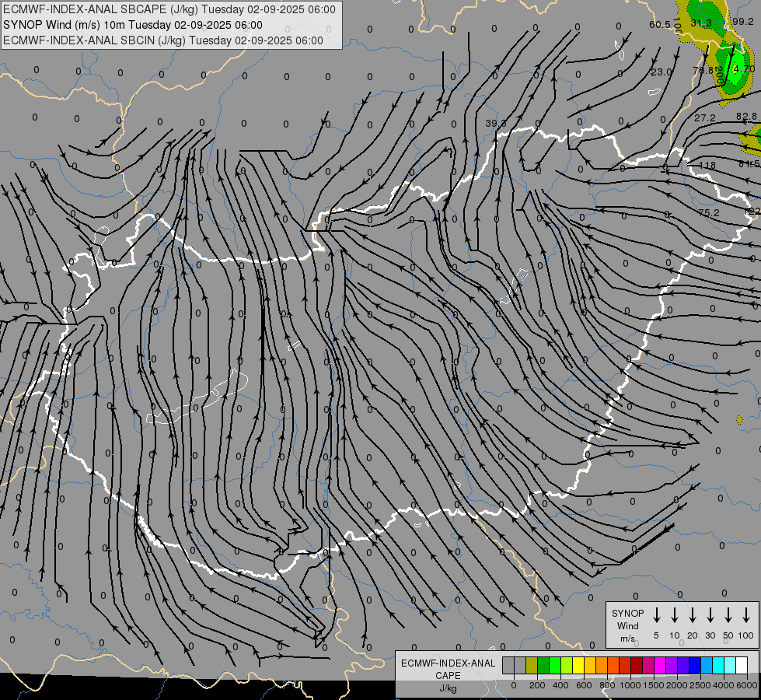The image size is (761, 700).
Task: Click the 400 tick label on CAPE scale
Action: click(560, 685)
